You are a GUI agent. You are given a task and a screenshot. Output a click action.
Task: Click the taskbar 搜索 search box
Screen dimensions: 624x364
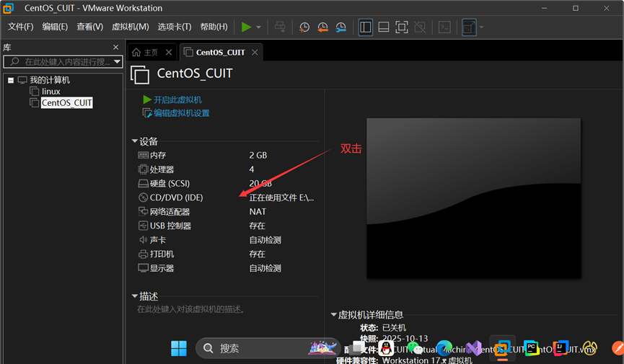(x=268, y=348)
